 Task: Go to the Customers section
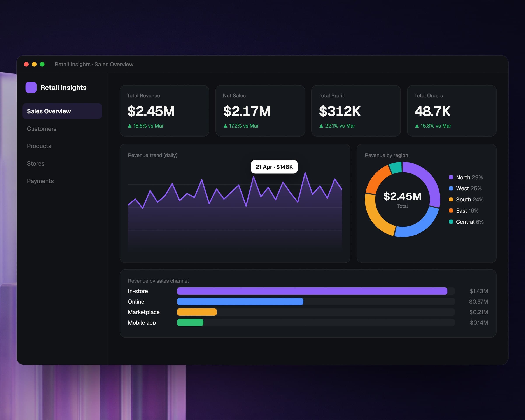pyautogui.click(x=42, y=129)
